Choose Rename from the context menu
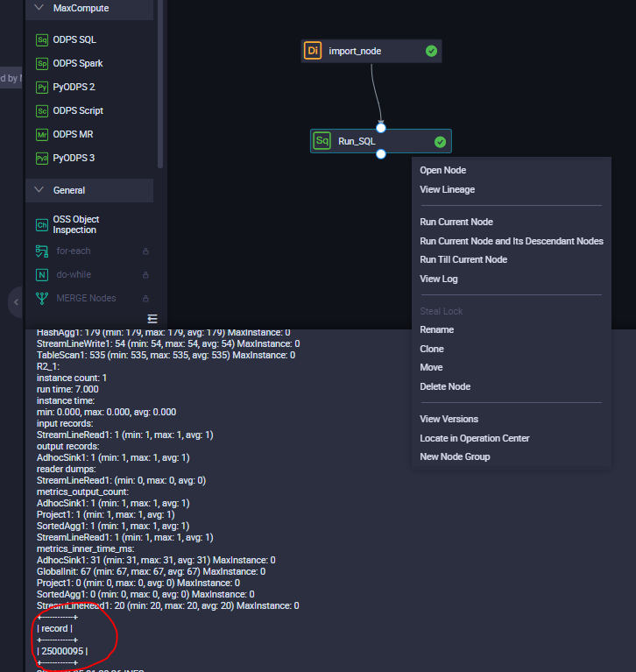Viewport: 636px width, 672px height. [x=437, y=330]
